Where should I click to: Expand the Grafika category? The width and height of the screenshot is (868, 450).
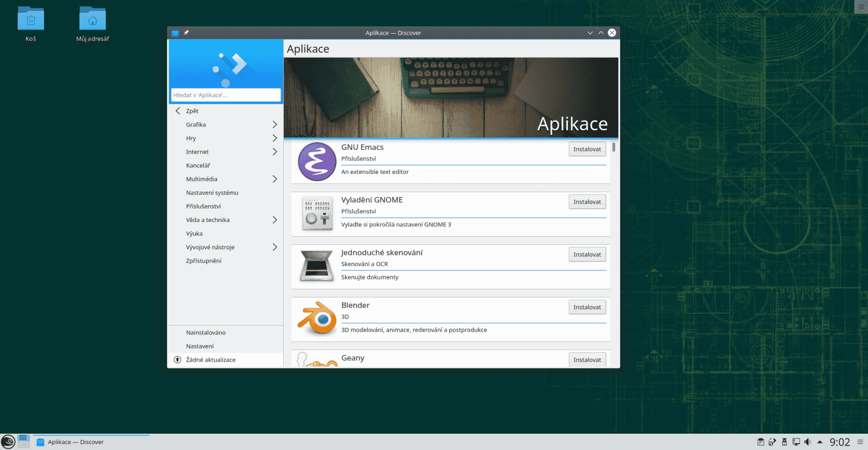coord(275,125)
